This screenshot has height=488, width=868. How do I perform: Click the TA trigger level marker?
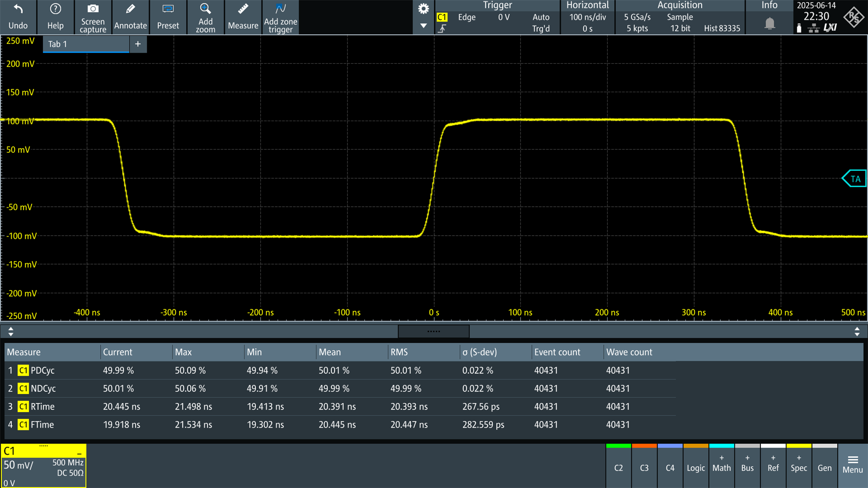(x=854, y=179)
